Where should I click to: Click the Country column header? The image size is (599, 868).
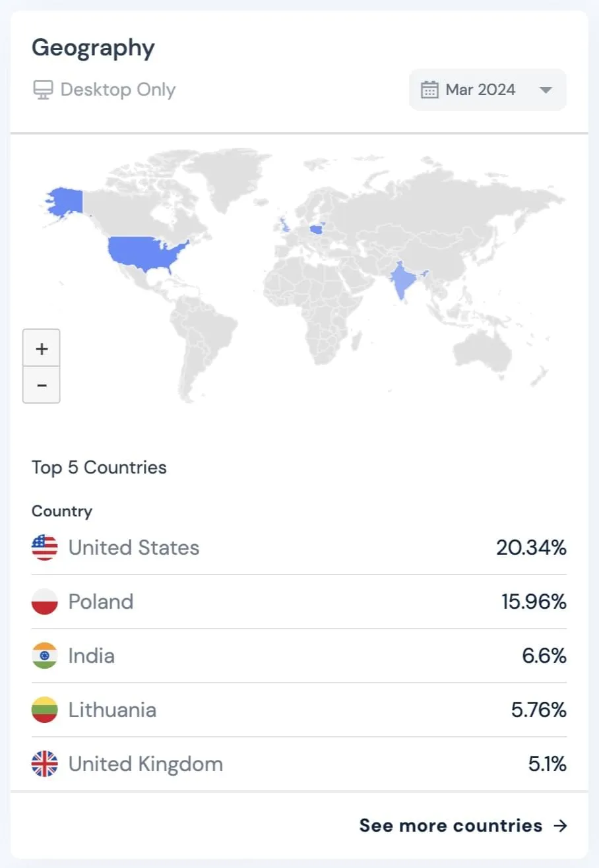(62, 511)
